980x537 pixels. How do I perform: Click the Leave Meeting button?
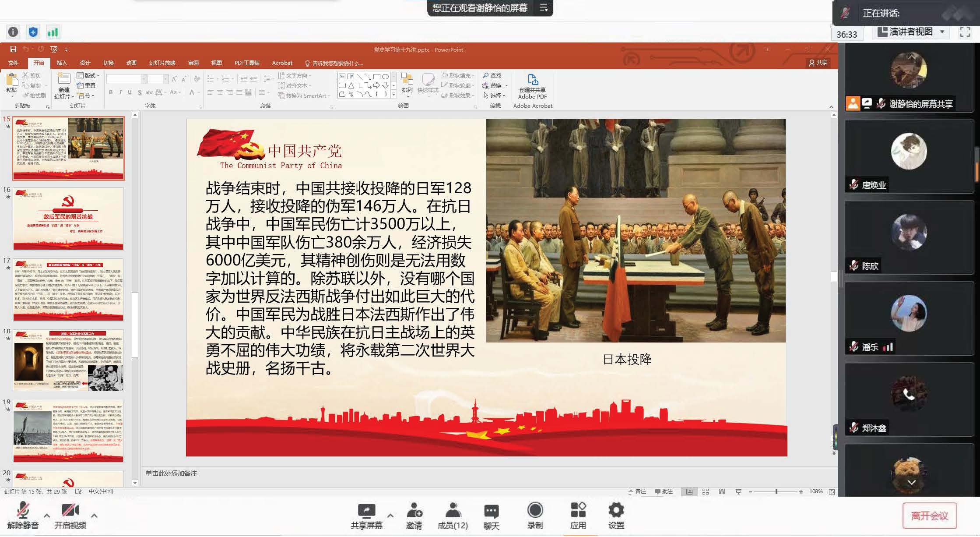tap(929, 516)
